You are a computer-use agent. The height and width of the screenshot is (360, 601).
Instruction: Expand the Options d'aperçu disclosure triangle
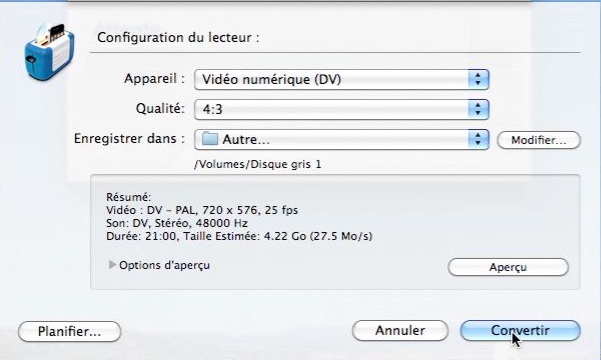(x=112, y=265)
